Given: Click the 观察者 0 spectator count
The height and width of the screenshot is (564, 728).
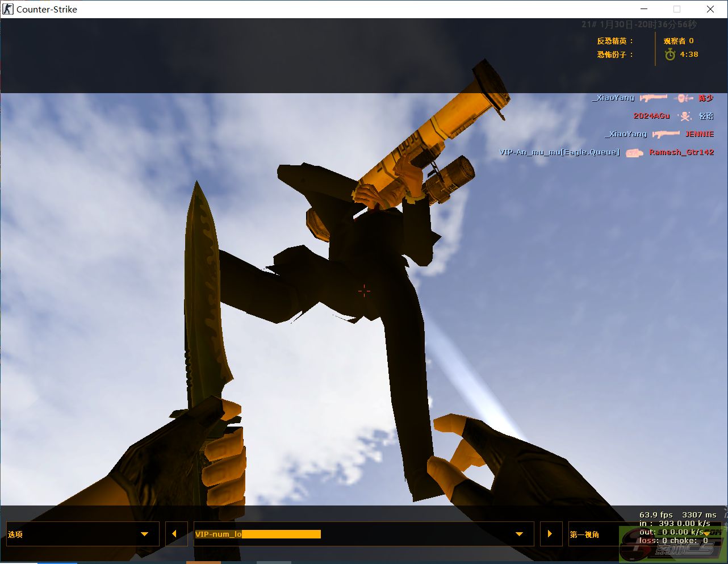Looking at the screenshot, I should (x=679, y=41).
